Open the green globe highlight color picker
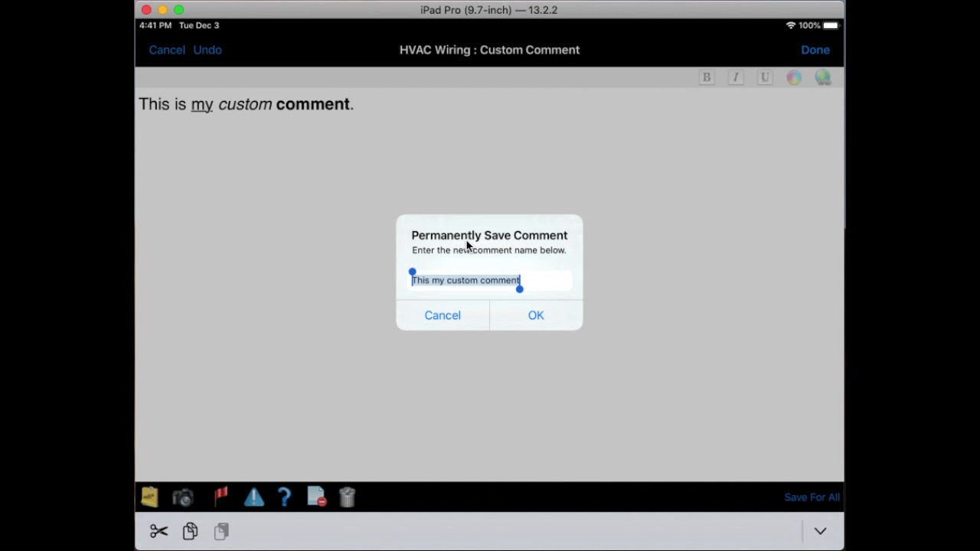This screenshot has height=551, width=980. click(x=823, y=77)
